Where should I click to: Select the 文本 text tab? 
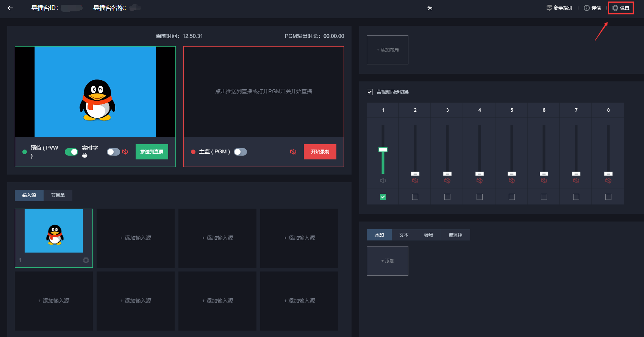[404, 235]
